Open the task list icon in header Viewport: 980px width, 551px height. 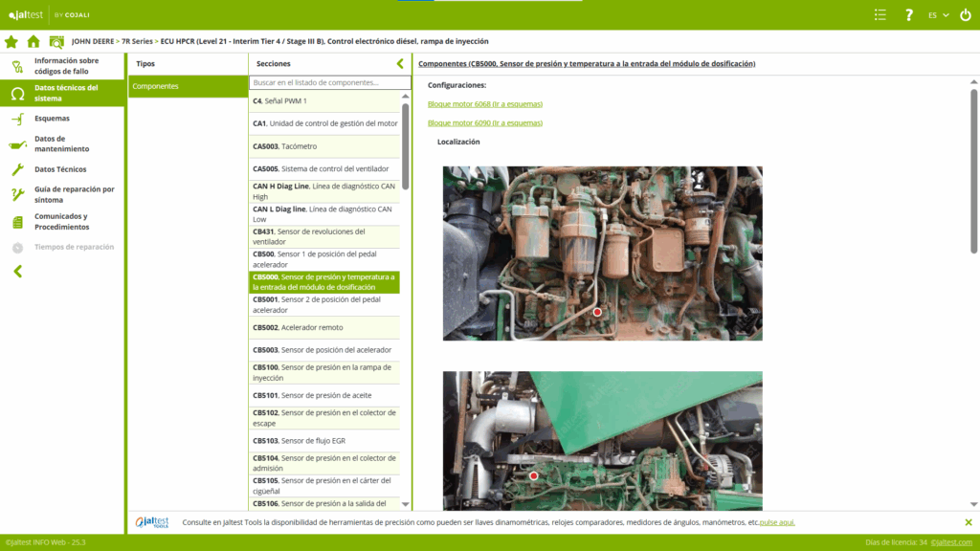[880, 15]
